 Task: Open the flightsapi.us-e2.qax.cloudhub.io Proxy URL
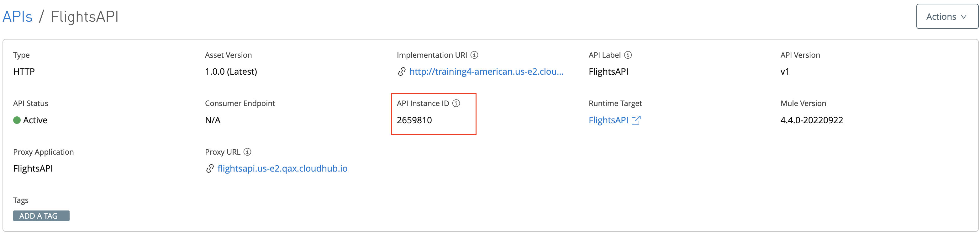click(x=282, y=168)
